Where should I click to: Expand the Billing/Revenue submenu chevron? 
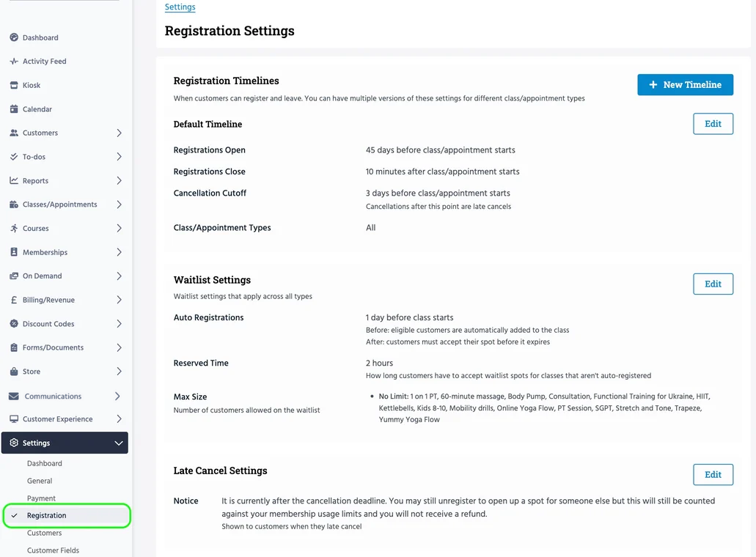[x=119, y=300]
